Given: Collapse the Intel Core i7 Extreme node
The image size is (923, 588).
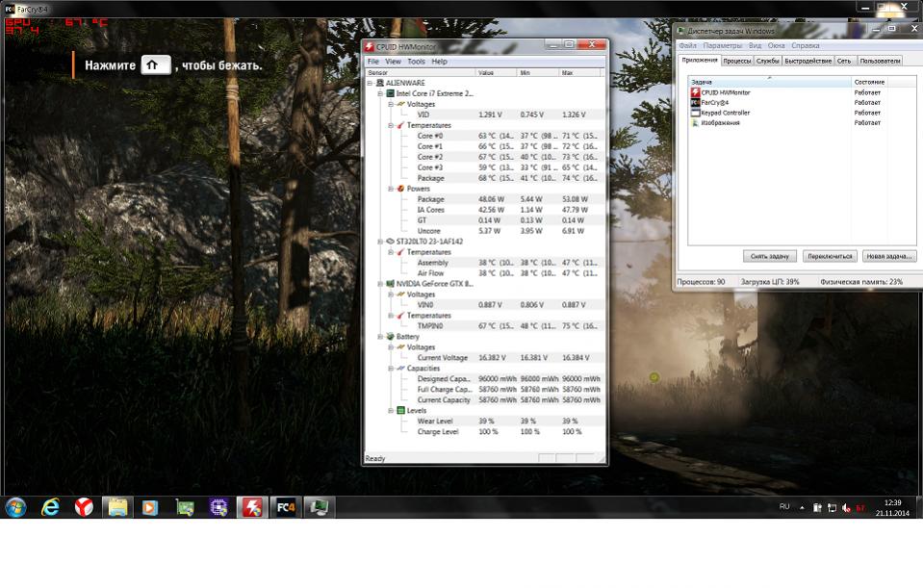Looking at the screenshot, I should [380, 93].
